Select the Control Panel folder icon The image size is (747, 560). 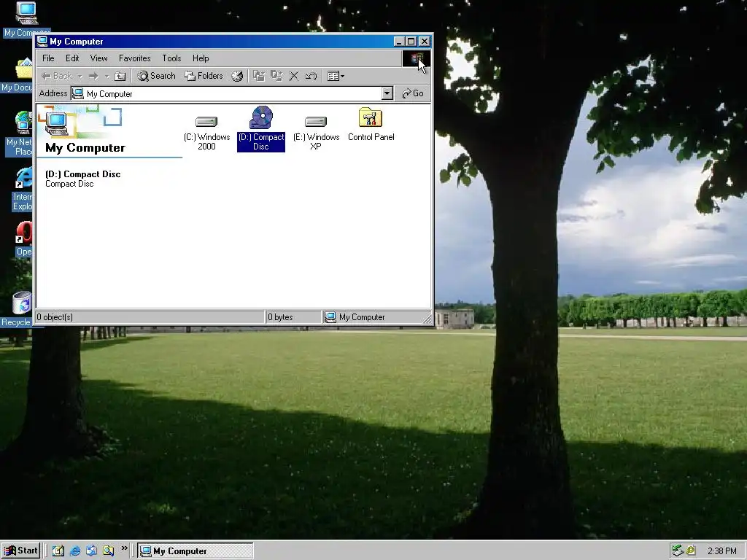point(371,125)
